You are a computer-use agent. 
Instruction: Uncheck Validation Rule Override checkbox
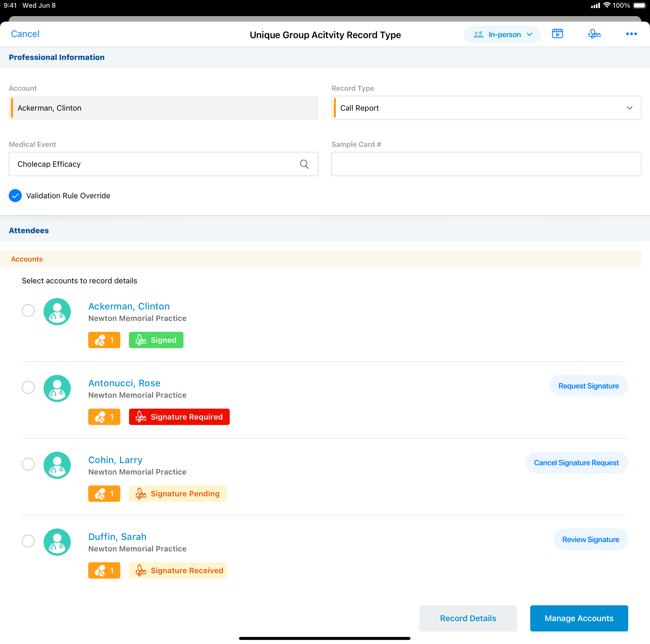(16, 196)
